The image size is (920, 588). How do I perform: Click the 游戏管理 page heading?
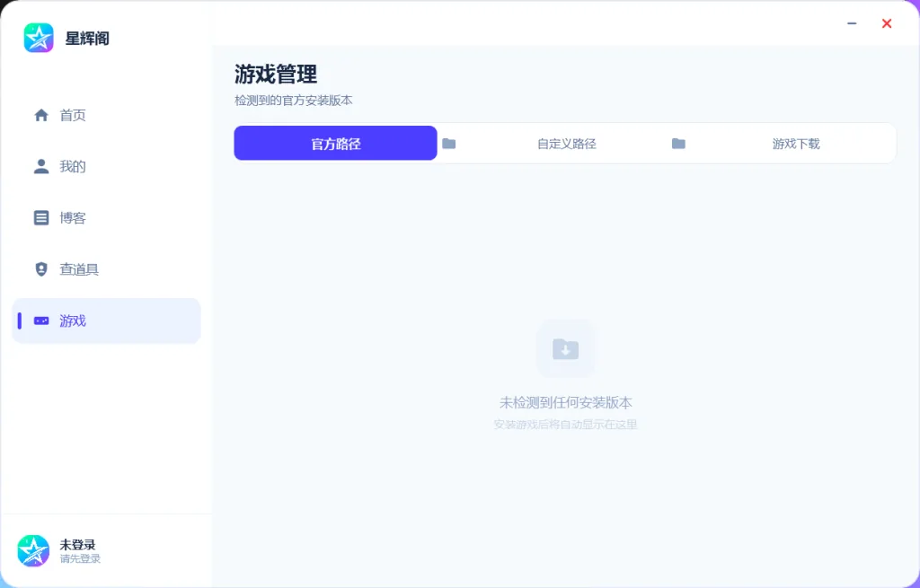(276, 75)
